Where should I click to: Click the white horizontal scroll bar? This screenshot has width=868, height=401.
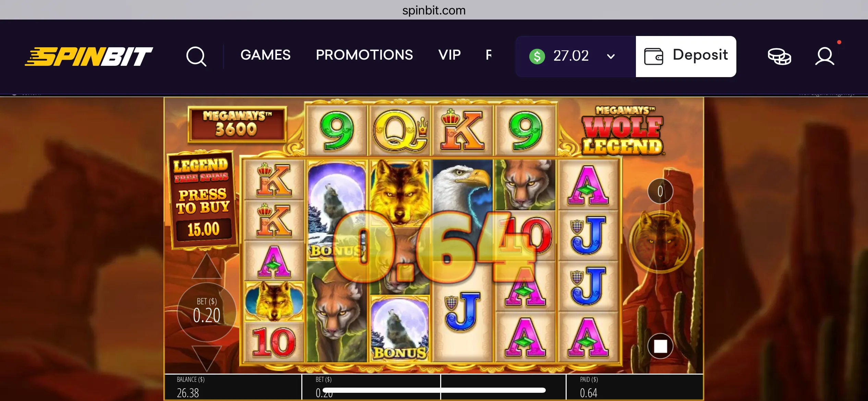point(434,390)
